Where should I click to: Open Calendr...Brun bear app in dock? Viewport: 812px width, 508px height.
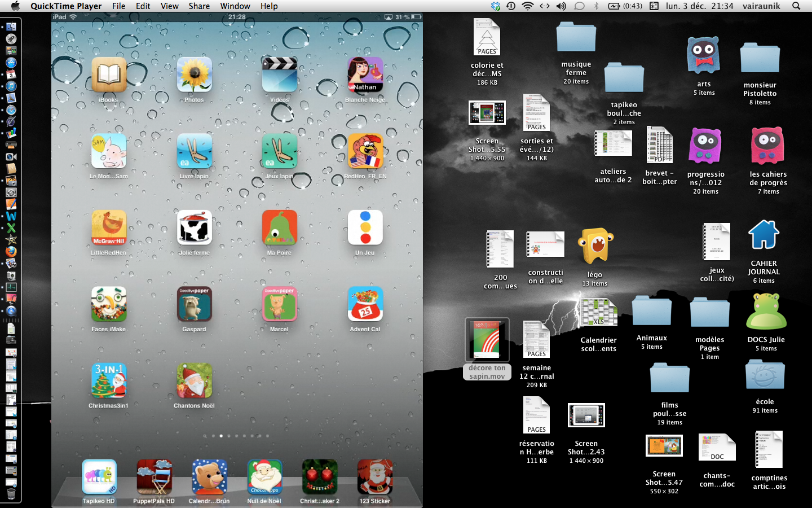tap(209, 477)
